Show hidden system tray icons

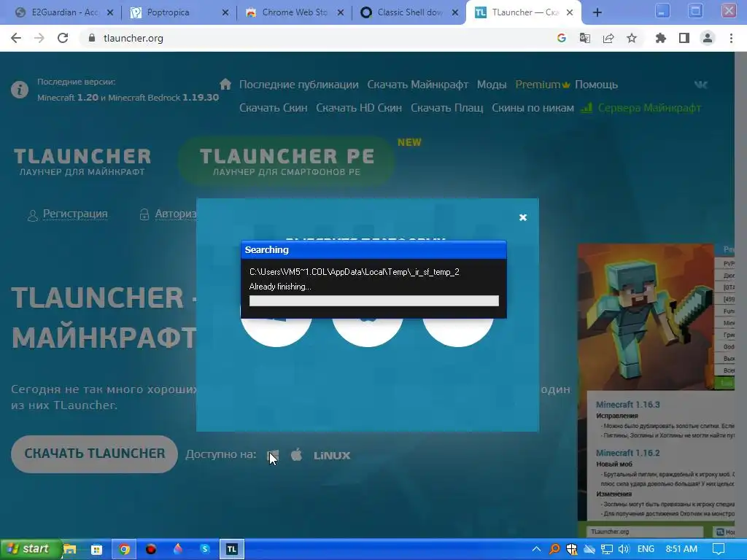pyautogui.click(x=536, y=549)
